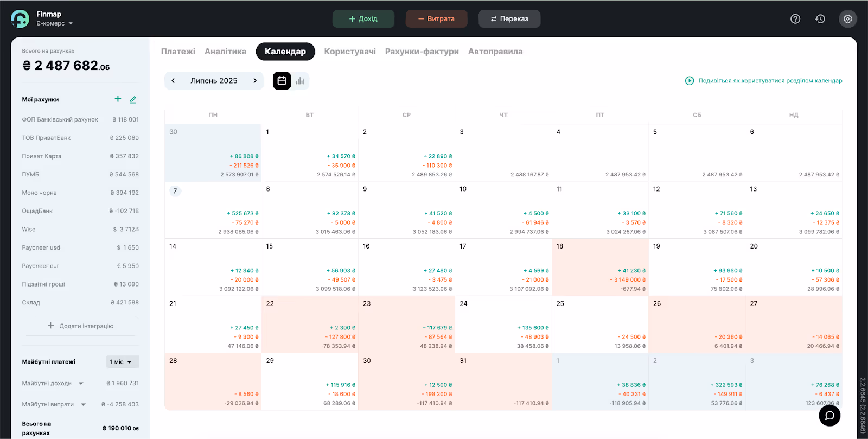Open the settings gear icon
Viewport: 868px width, 439px height.
[848, 19]
